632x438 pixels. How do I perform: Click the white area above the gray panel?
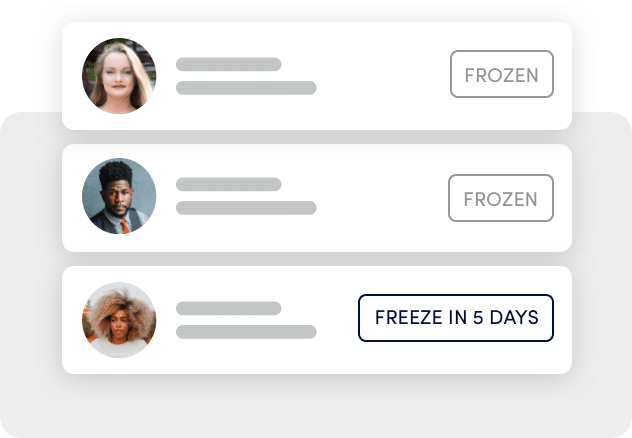[x=316, y=10]
